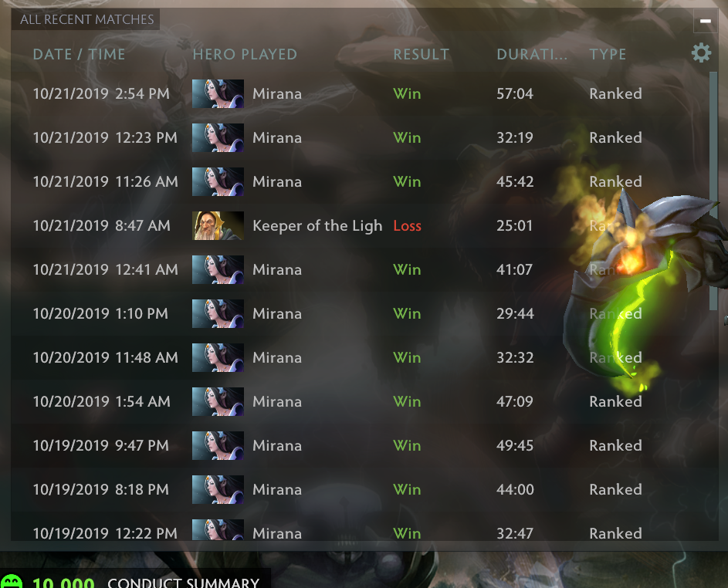The image size is (728, 588).
Task: Click Mirana portrait in 10/20/2019 1:10 PM row
Action: 218,314
